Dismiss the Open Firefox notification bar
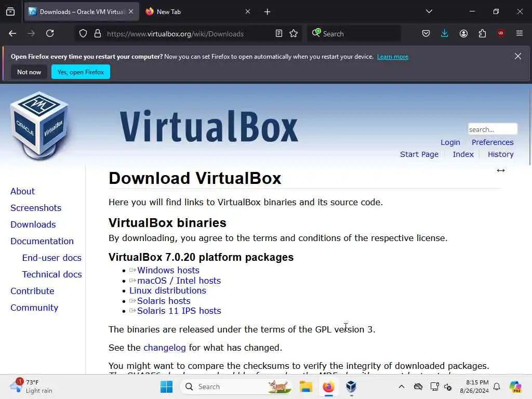The image size is (532, 399). (518, 56)
